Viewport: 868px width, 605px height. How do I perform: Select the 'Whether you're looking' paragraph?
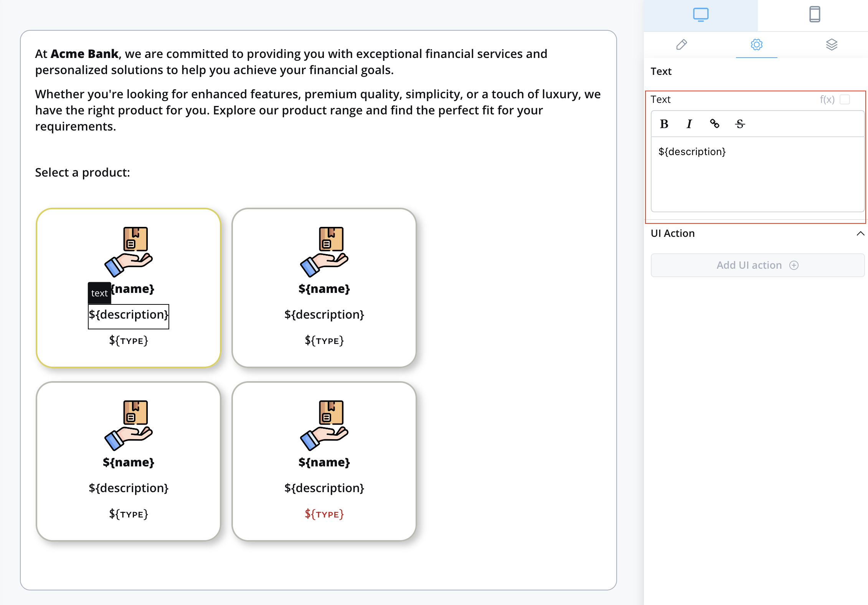[318, 110]
